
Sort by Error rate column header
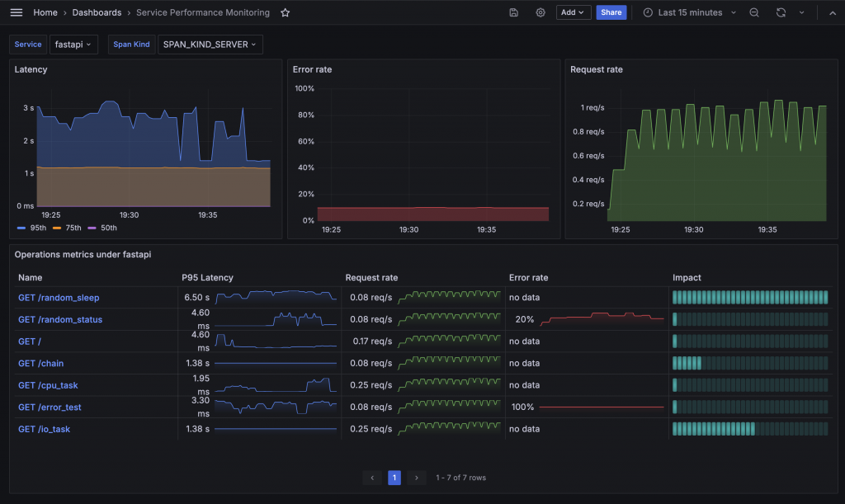pos(528,277)
